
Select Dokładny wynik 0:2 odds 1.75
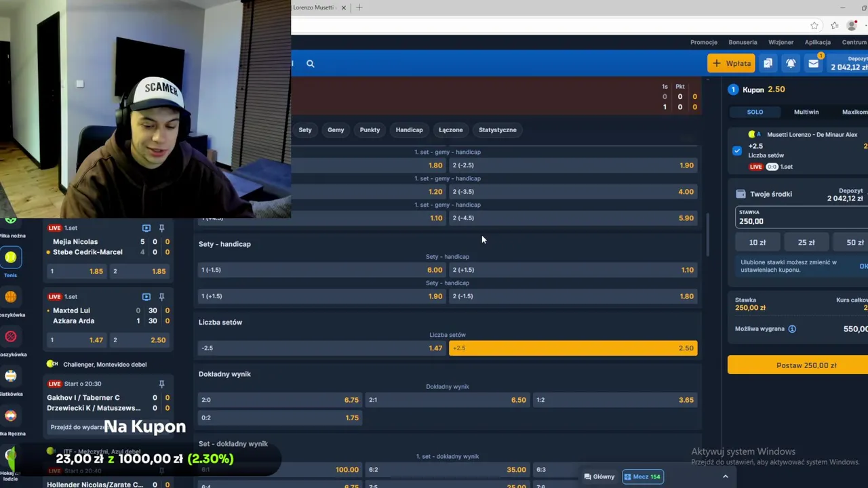280,418
